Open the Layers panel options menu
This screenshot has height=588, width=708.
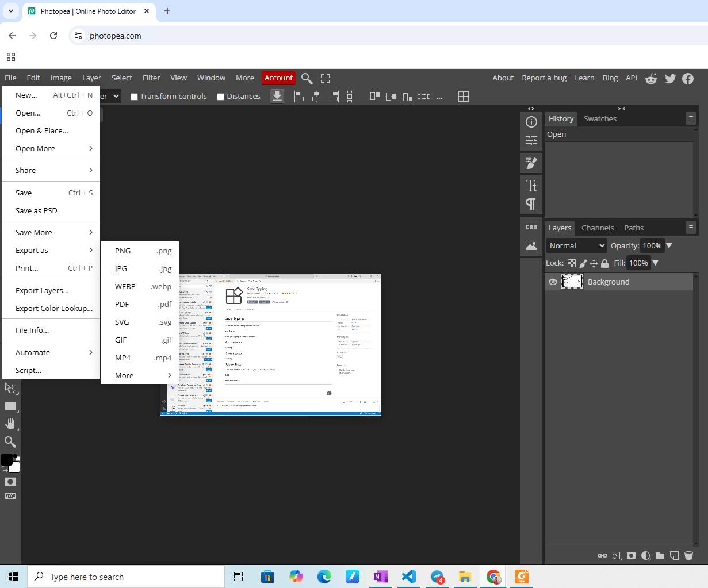tap(691, 228)
